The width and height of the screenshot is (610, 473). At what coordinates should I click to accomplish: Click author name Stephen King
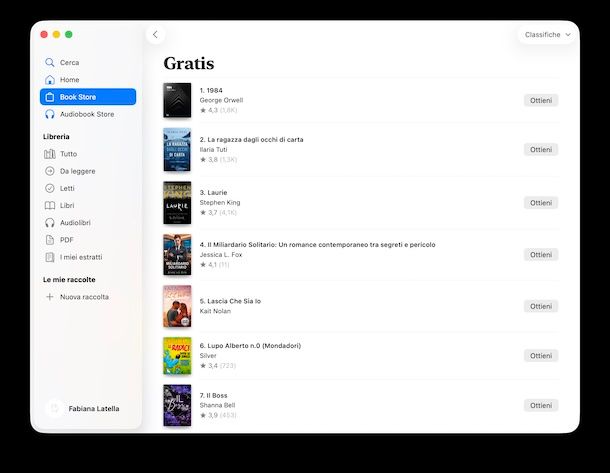(x=220, y=203)
